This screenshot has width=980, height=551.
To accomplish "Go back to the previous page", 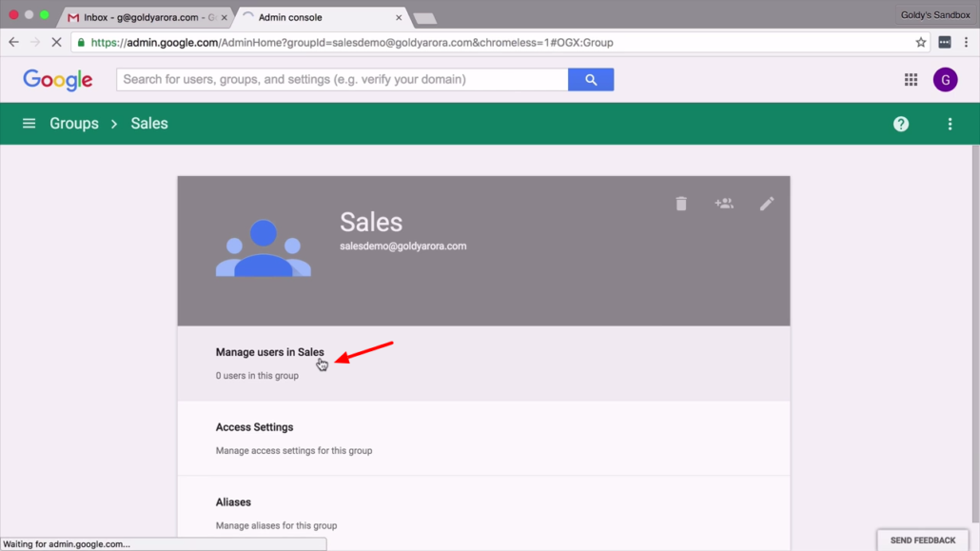I will click(x=13, y=43).
